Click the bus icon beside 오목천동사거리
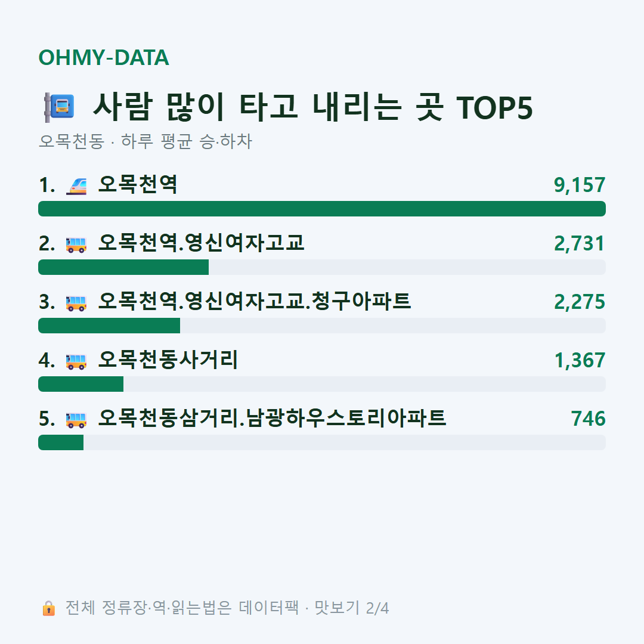The width and height of the screenshot is (644, 644). pyautogui.click(x=76, y=361)
